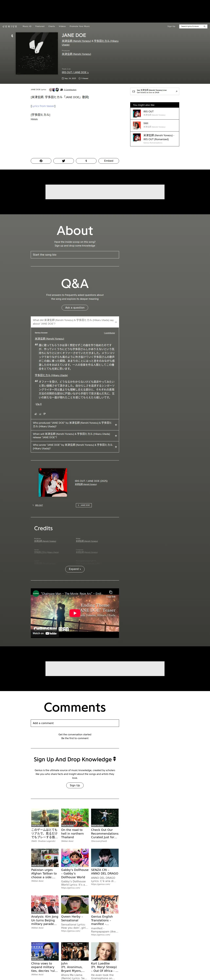
Task: Open Vocals credit Hikaru Utada link
Action: pos(46,552)
